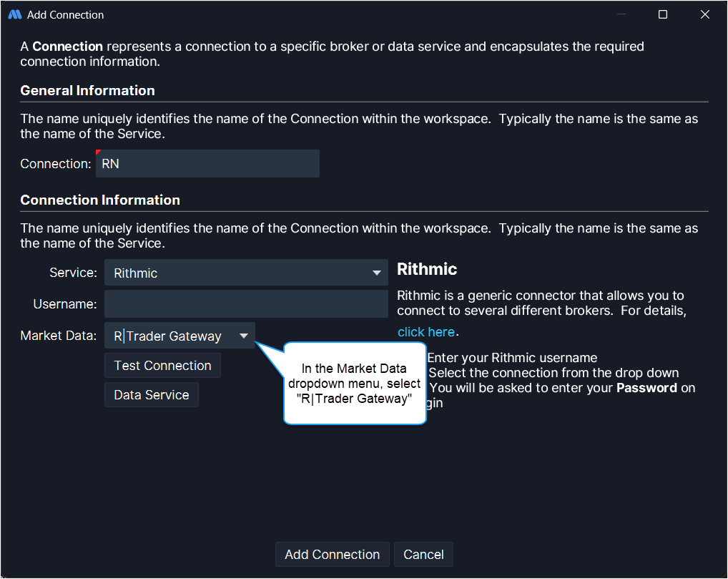728x579 pixels.
Task: Click the "Username:" label
Action: [65, 304]
